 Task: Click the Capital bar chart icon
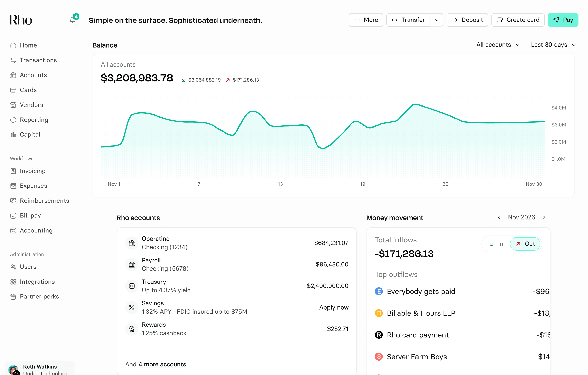click(13, 135)
